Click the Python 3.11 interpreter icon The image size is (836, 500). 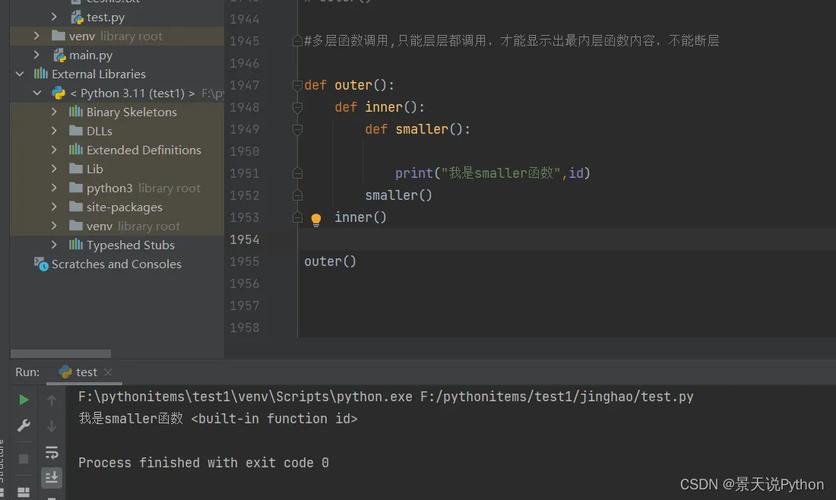click(58, 93)
